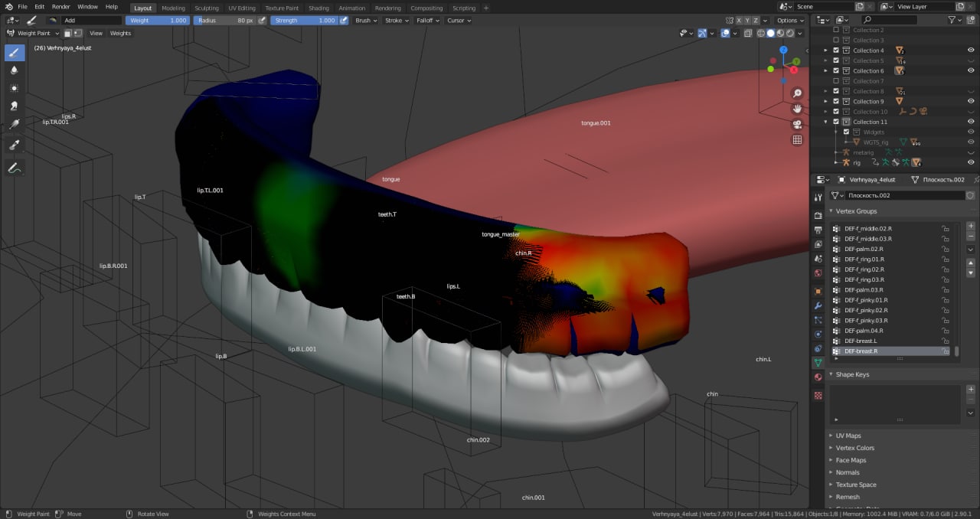This screenshot has width=980, height=519.
Task: Open the Scene properties tab
Action: click(x=818, y=259)
